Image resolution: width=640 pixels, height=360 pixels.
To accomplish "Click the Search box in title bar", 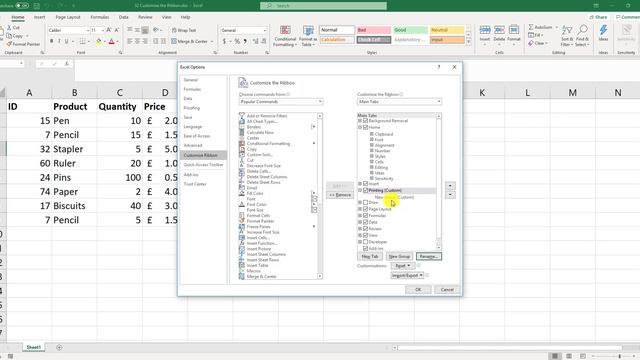I will tap(323, 6).
